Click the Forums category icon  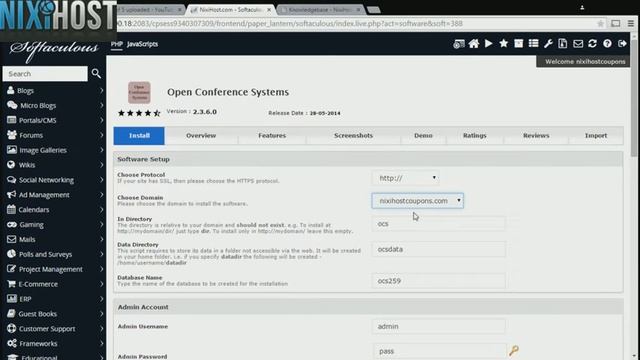(x=12, y=135)
